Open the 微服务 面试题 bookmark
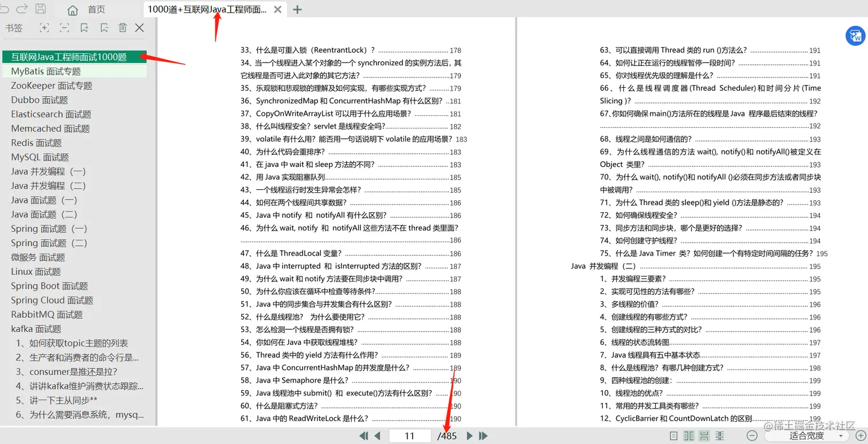Image resolution: width=868 pixels, height=444 pixels. click(38, 258)
